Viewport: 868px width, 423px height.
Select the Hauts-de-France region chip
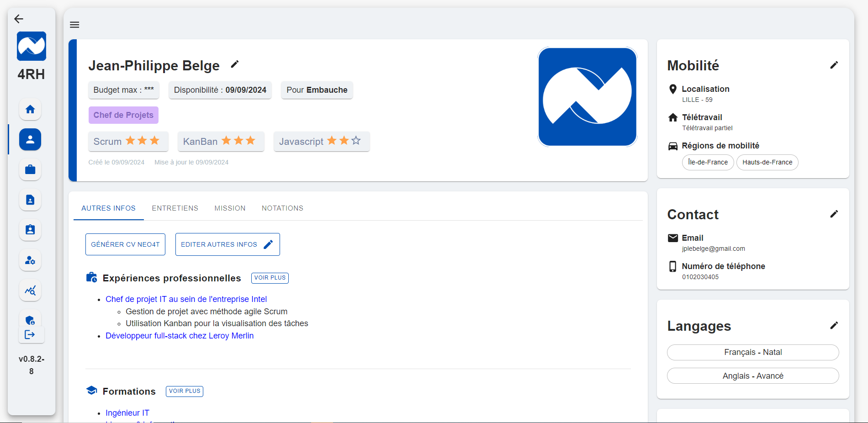[767, 162]
